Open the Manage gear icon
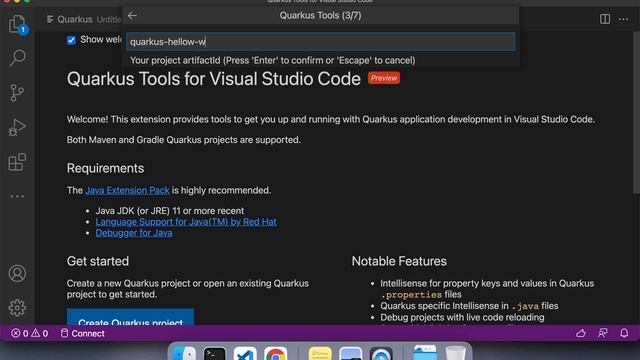Screen dimensions: 640x360 pyautogui.click(x=17, y=308)
